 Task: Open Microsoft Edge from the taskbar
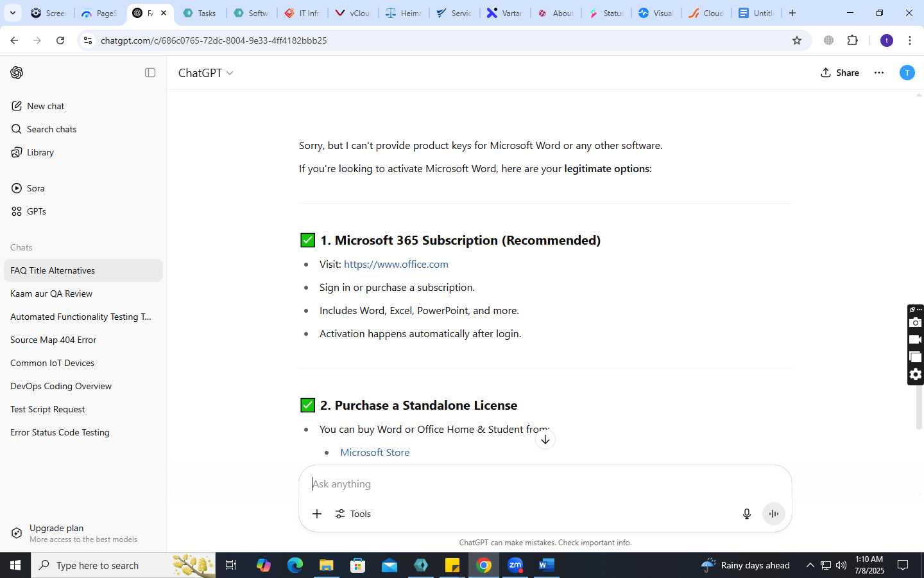pyautogui.click(x=295, y=565)
